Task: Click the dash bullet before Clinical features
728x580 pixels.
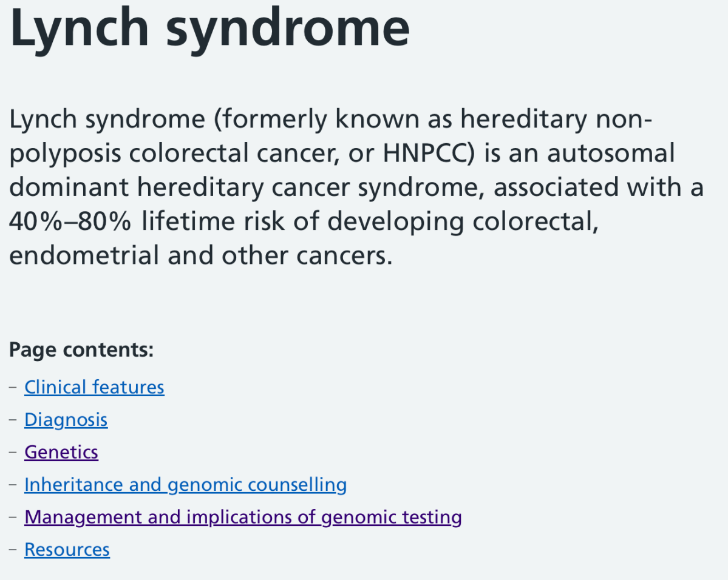Action: point(13,387)
